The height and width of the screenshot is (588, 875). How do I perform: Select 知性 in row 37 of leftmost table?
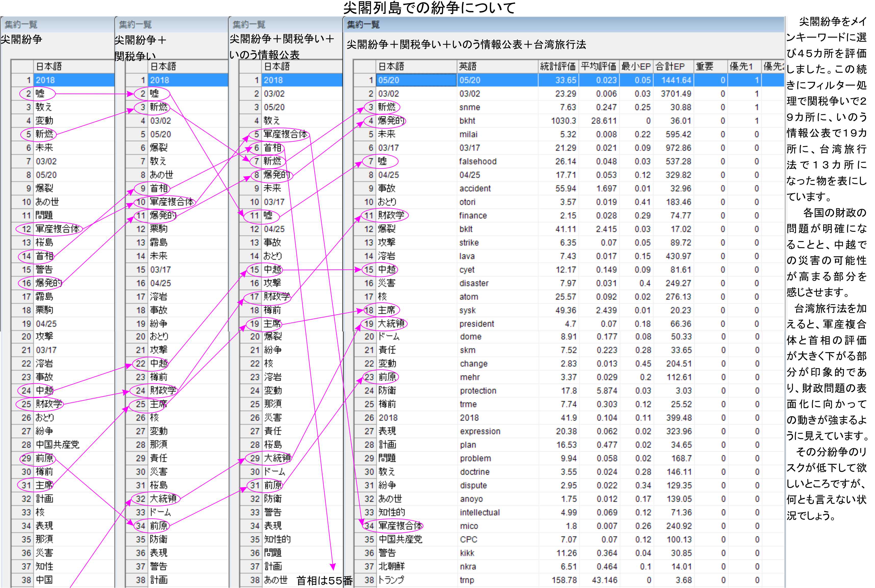[44, 566]
